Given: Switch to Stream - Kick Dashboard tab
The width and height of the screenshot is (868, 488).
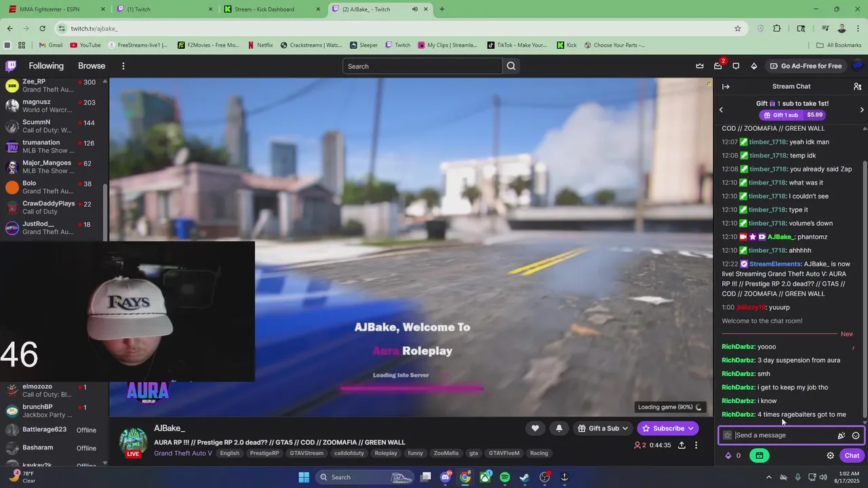Looking at the screenshot, I should (272, 9).
